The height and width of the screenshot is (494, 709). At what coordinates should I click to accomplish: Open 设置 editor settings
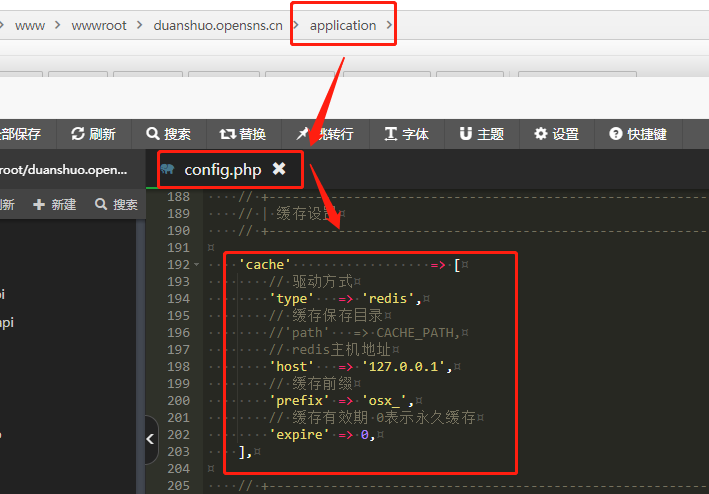557,134
